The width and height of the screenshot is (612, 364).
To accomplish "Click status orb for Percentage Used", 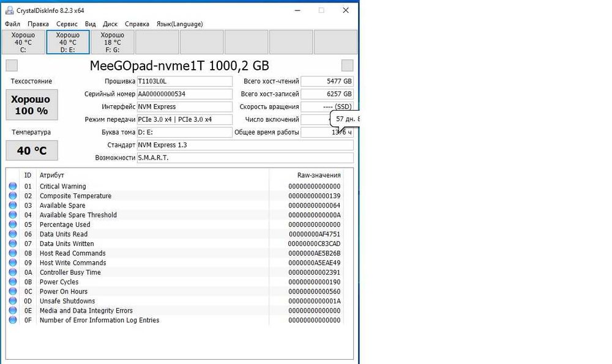I will [x=13, y=225].
